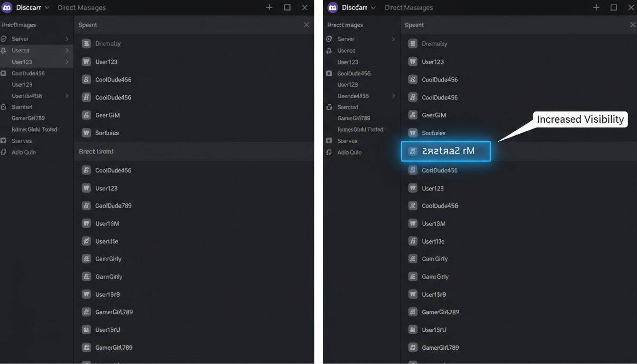Viewport: 637px width, 364px height.
Task: Expand the User123 row chevron in the sidebar
Action: coord(68,62)
